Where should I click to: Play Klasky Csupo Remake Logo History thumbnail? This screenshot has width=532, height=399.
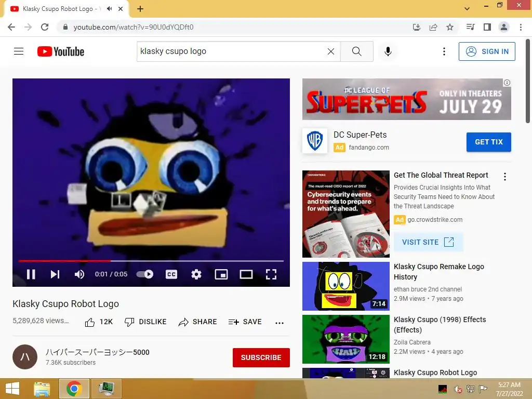(345, 286)
